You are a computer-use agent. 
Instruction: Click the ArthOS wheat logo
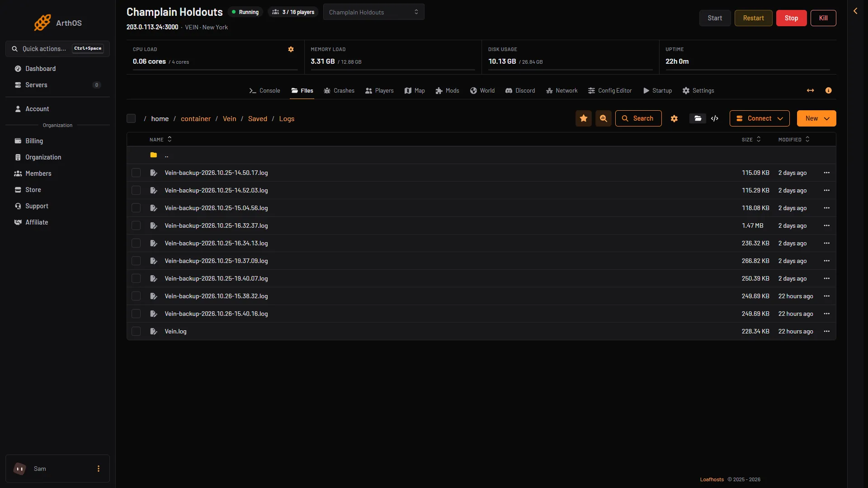click(x=42, y=23)
